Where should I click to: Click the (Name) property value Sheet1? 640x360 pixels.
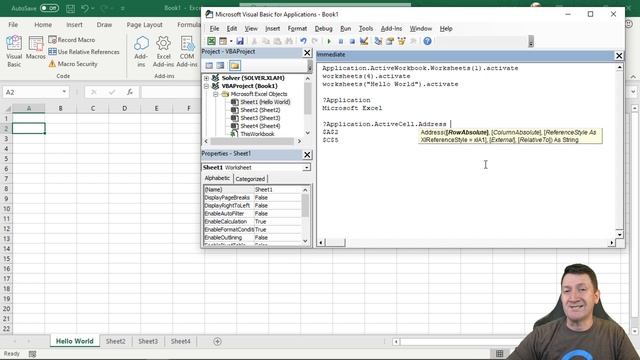pos(277,189)
